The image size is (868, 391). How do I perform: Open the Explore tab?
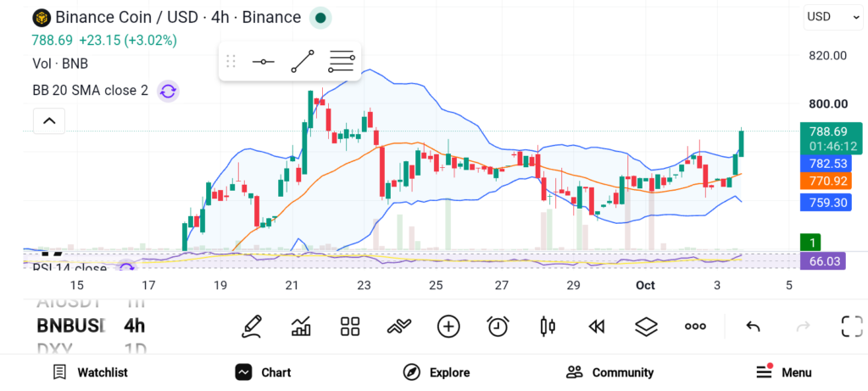[437, 372]
